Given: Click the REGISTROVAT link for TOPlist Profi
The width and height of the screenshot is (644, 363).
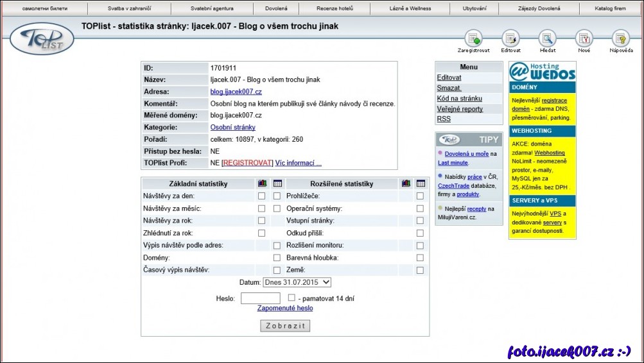Looking at the screenshot, I should 247,163.
